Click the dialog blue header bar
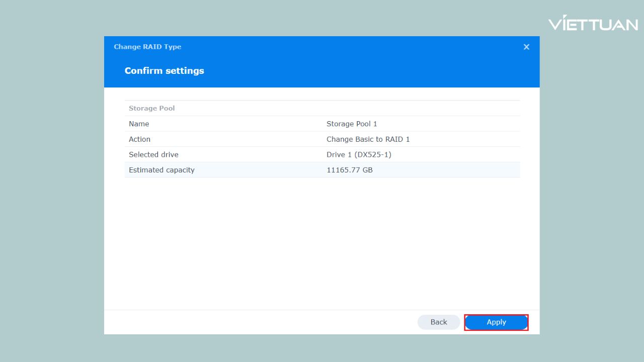Image resolution: width=644 pixels, height=362 pixels. tap(322, 60)
